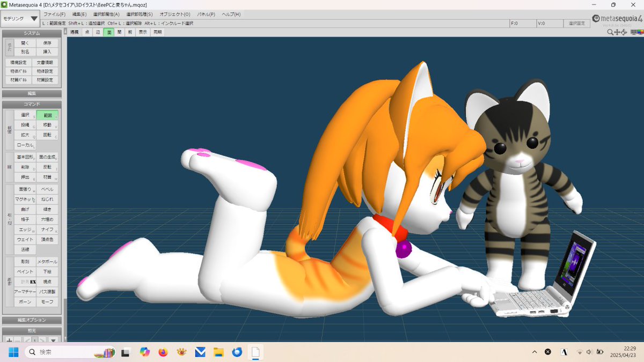Select the ベベル bevel command
This screenshot has width=644, height=362.
(x=47, y=189)
